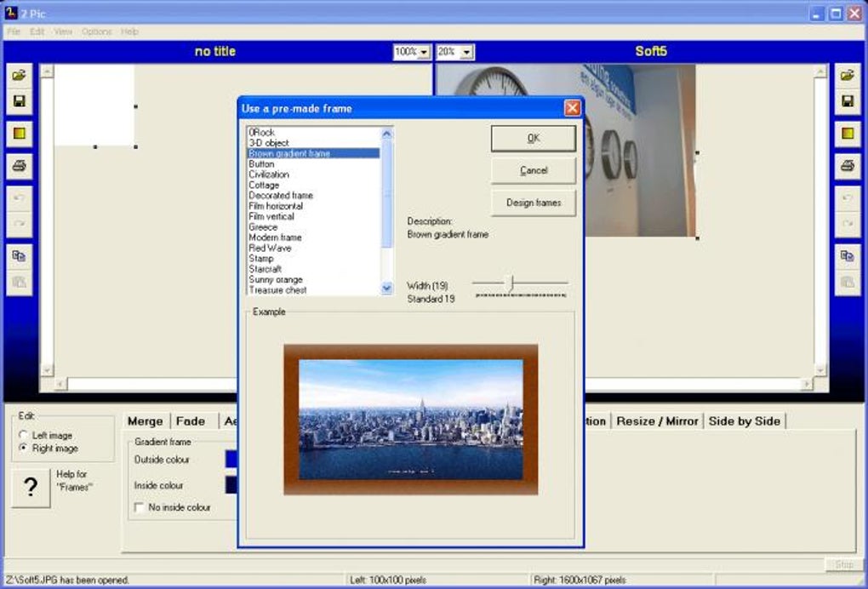Print the right image
The width and height of the screenshot is (868, 589).
coord(848,165)
